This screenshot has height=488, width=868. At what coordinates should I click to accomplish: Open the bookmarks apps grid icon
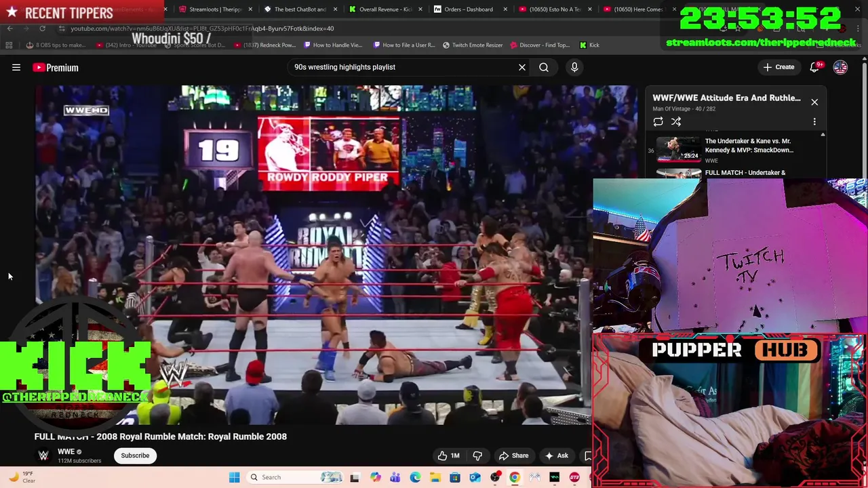9,45
